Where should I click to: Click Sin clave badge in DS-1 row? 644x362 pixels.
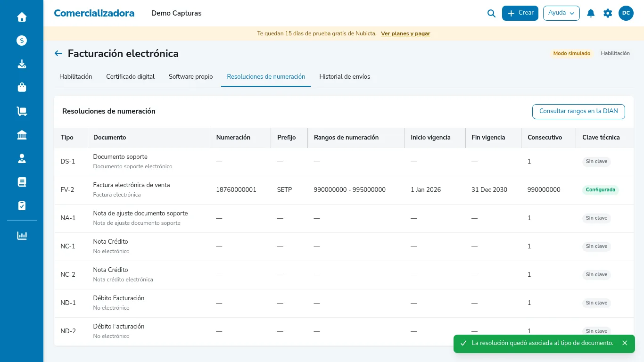click(596, 162)
